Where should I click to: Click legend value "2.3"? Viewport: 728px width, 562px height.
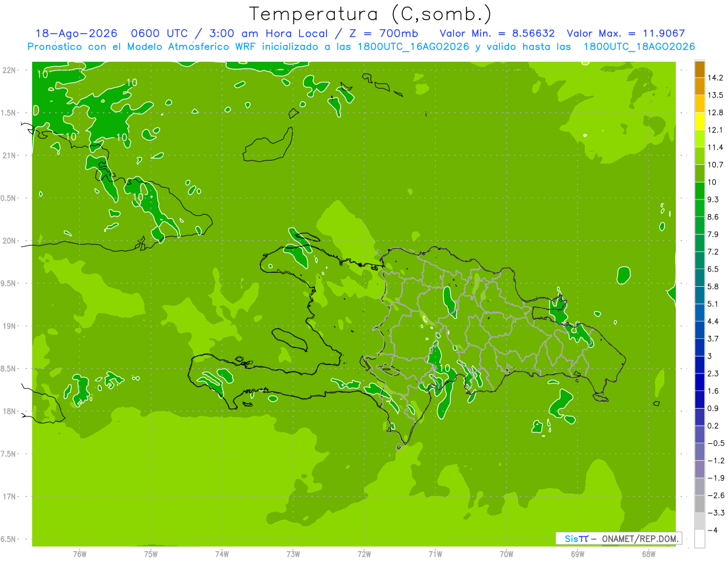[x=713, y=373]
